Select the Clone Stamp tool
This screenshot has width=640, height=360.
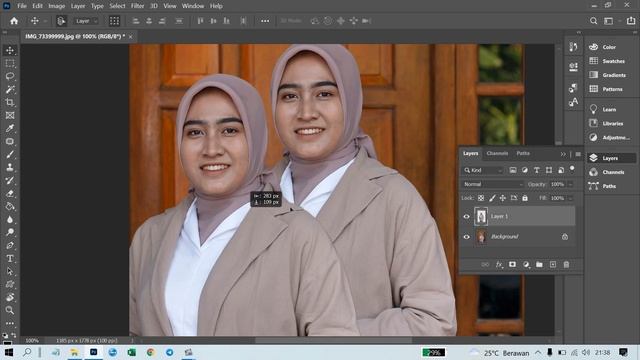[10, 167]
